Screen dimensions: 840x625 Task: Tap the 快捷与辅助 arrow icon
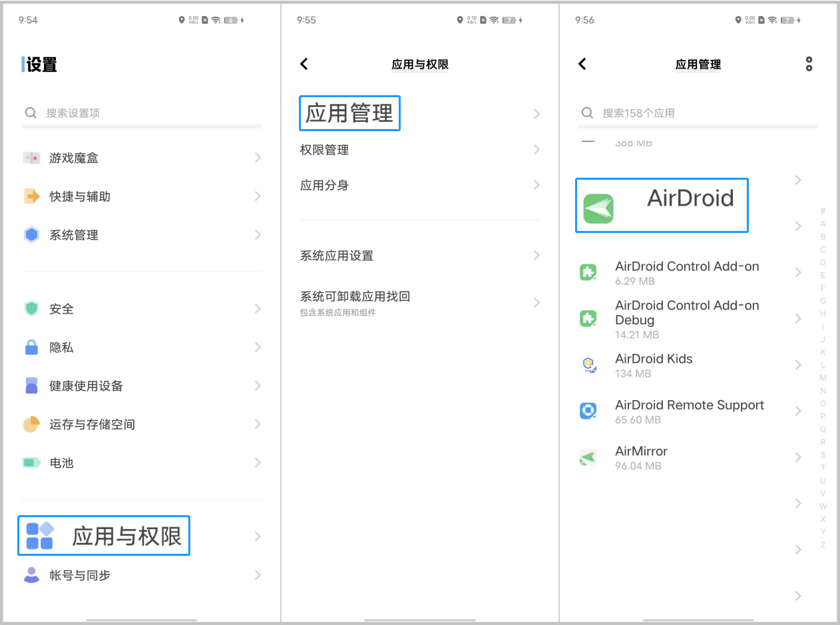pyautogui.click(x=31, y=196)
